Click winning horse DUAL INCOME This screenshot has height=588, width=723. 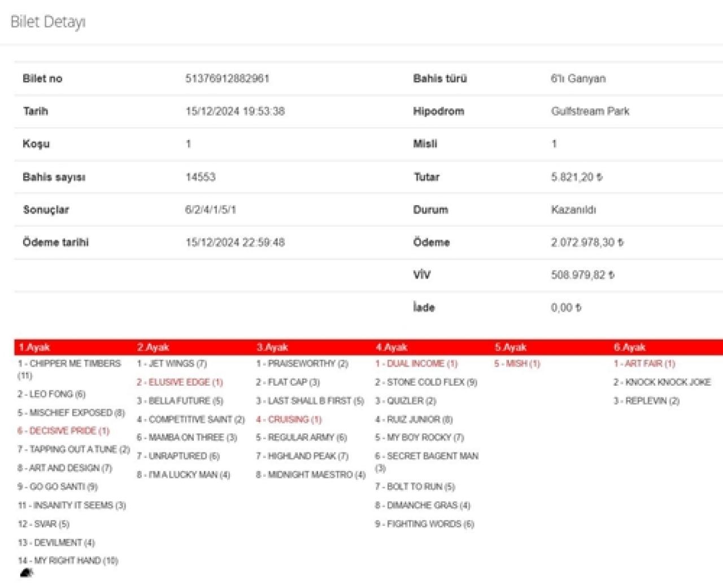pos(416,364)
